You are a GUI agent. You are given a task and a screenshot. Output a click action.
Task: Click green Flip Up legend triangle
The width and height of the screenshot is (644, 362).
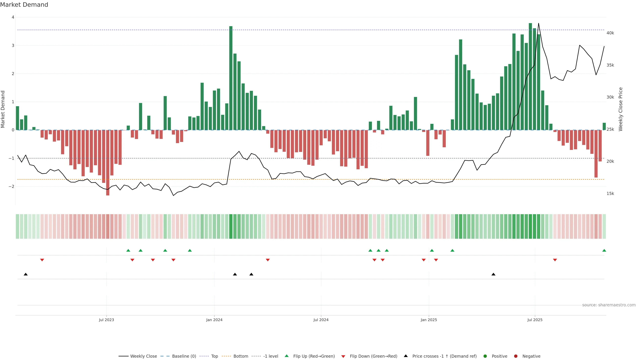pos(287,356)
